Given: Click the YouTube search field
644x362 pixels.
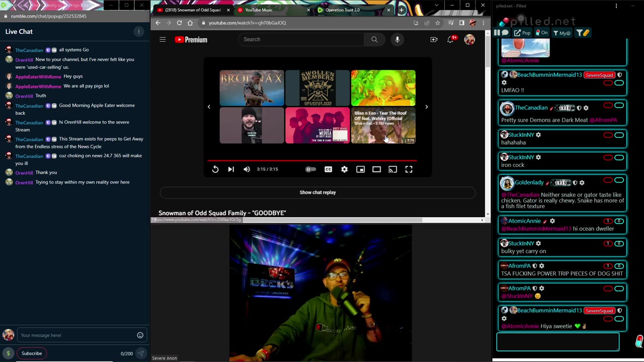Looking at the screenshot, I should tap(301, 39).
